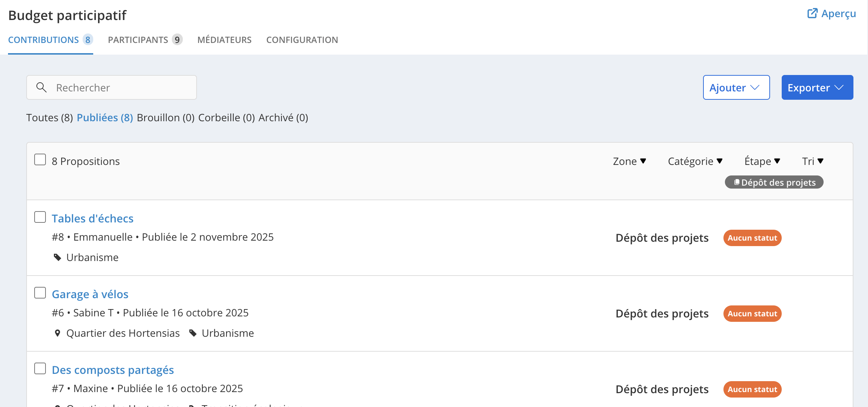Click the tag icon beside Urbanisme under Tables d'échecs

[x=58, y=257]
